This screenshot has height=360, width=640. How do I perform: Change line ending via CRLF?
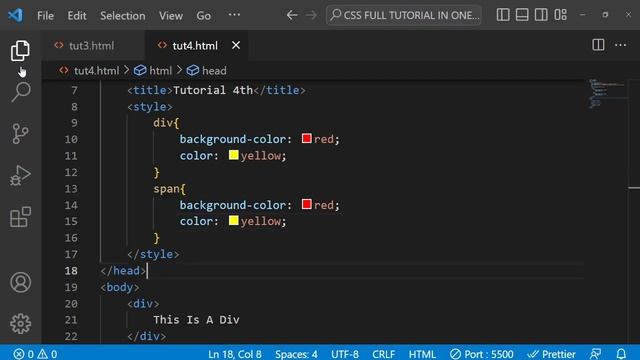[383, 354]
